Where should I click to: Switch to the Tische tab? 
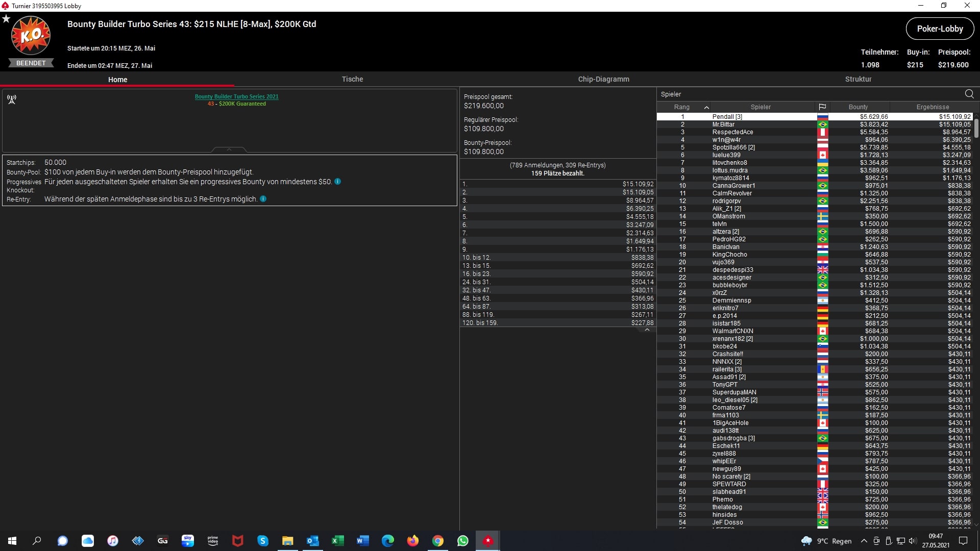point(352,79)
